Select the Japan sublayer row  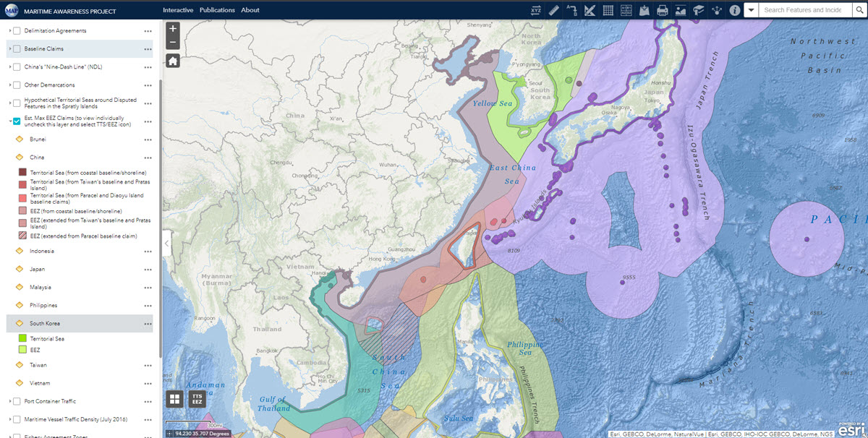[x=80, y=269]
